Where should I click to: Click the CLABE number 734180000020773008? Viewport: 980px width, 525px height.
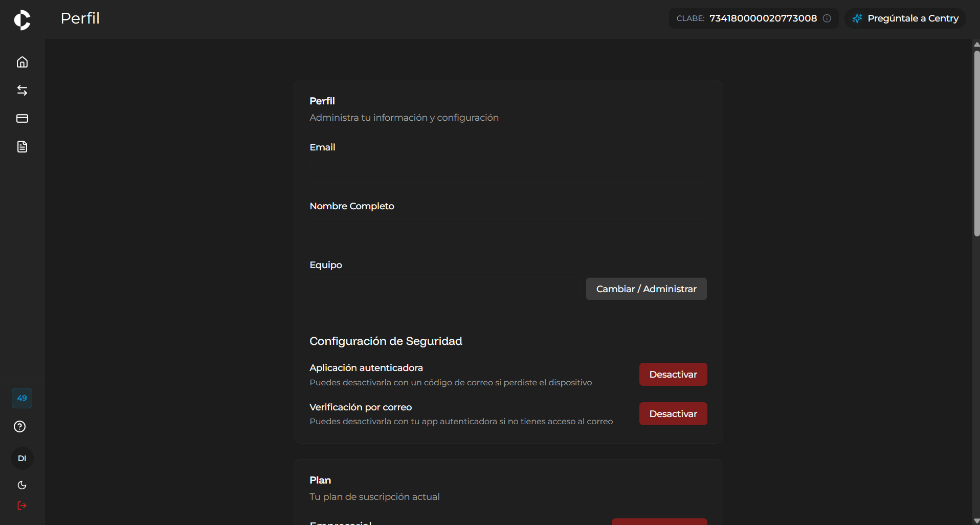(x=763, y=18)
